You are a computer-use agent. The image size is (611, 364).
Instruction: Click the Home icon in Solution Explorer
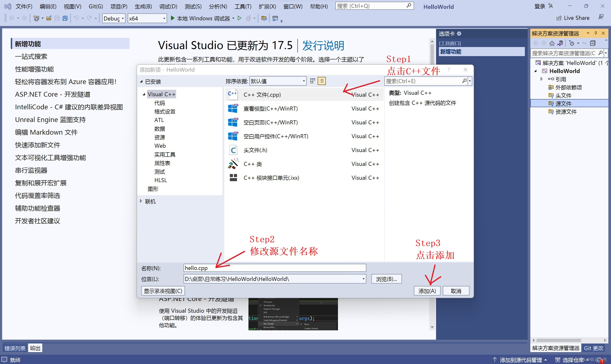pyautogui.click(x=552, y=43)
